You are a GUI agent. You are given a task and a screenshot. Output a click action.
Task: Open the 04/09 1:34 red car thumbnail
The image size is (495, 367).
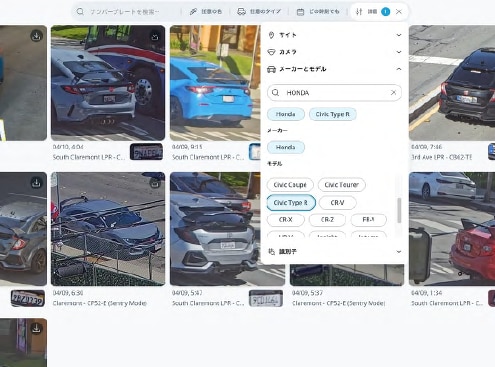coord(452,229)
